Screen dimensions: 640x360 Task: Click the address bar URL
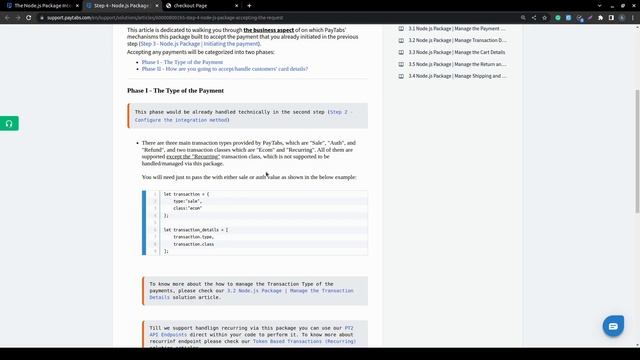pos(165,18)
